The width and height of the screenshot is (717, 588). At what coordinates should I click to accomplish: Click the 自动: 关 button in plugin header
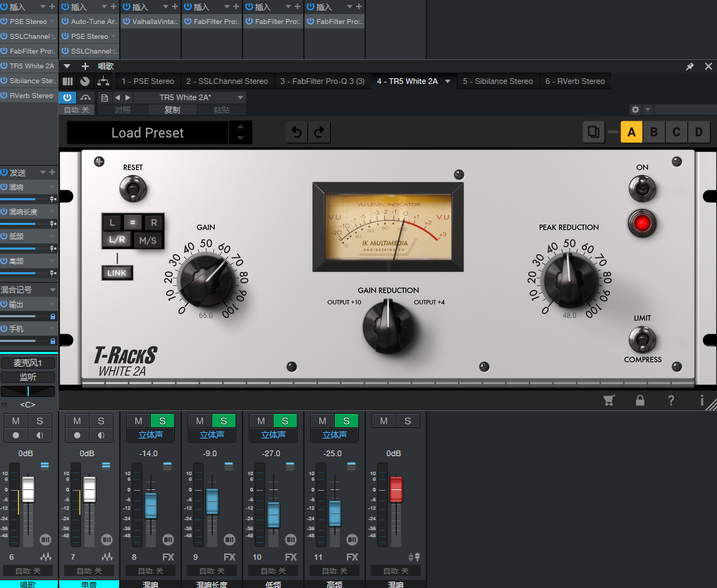(76, 110)
